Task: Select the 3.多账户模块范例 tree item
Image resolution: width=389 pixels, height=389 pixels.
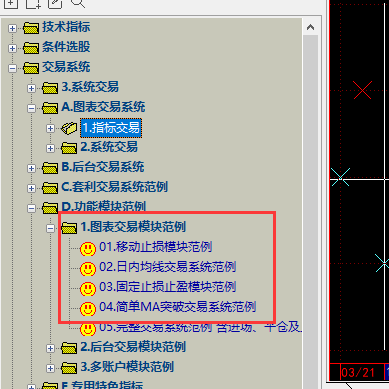Action: 127,367
